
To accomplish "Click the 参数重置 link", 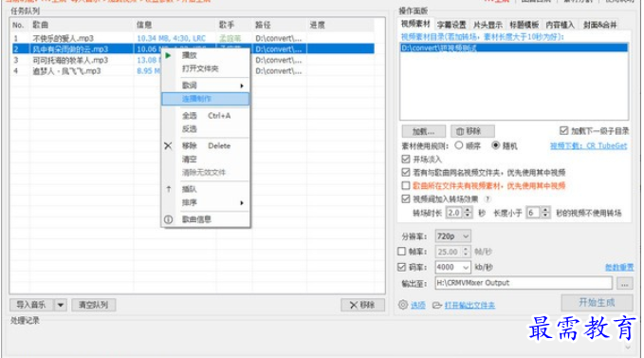I will (619, 268).
